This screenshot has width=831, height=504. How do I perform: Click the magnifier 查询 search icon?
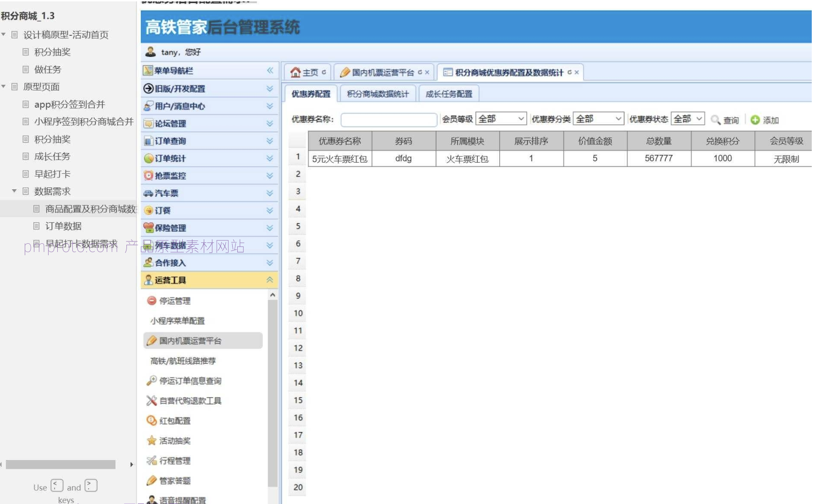tap(716, 120)
